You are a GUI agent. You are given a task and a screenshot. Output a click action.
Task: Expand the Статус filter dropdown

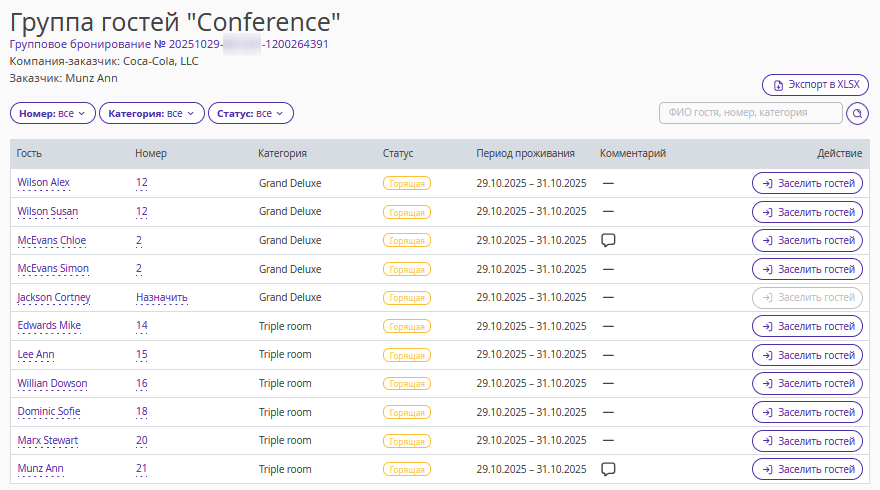(x=250, y=114)
